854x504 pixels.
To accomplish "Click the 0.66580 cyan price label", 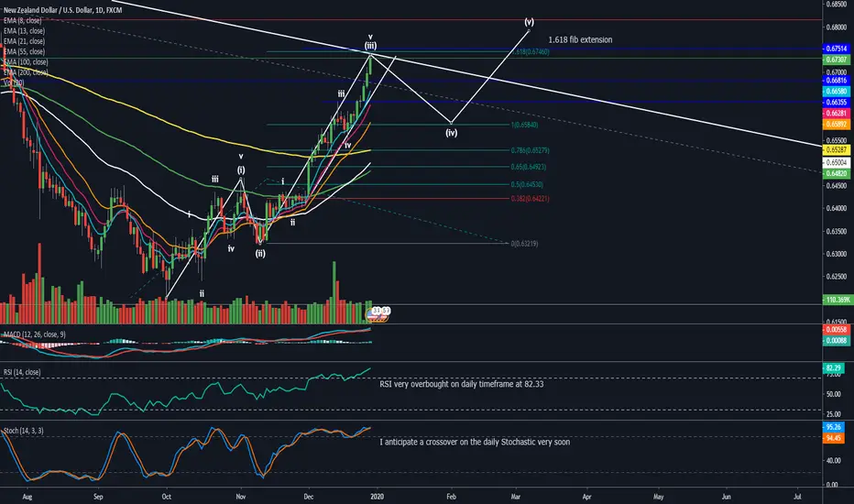I will tap(836, 92).
